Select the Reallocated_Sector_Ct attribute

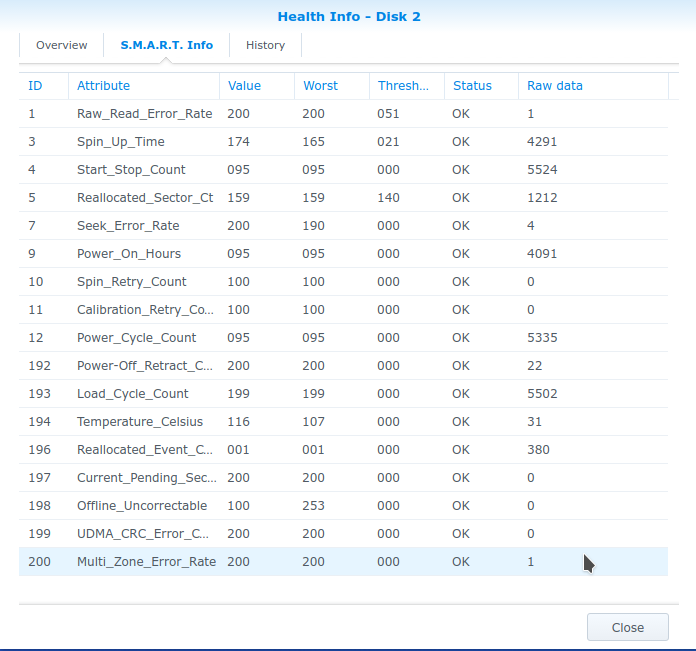[x=145, y=197]
